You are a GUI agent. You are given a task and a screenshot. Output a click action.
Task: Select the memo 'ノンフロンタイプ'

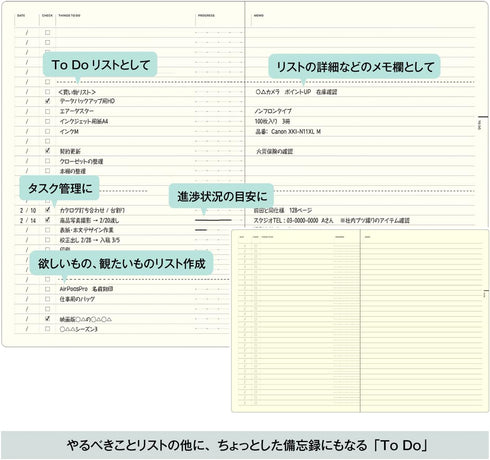pos(273,111)
